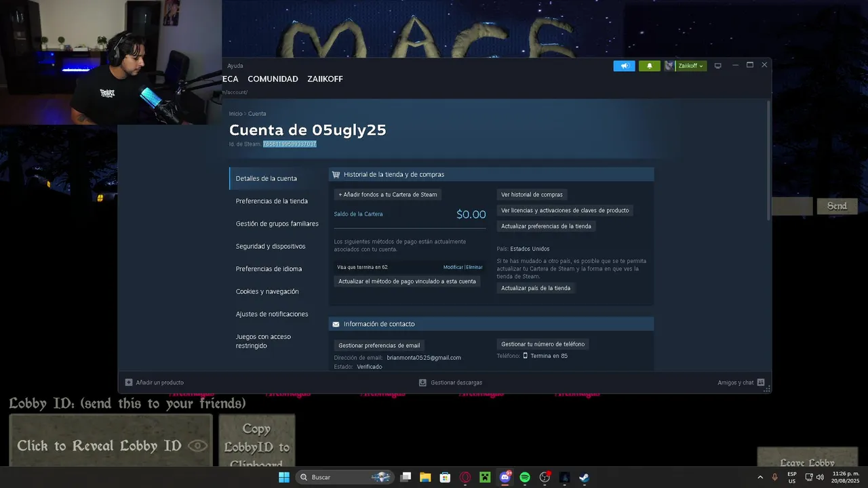Open the Windows Start menu
The image size is (868, 488).
pyautogui.click(x=283, y=477)
